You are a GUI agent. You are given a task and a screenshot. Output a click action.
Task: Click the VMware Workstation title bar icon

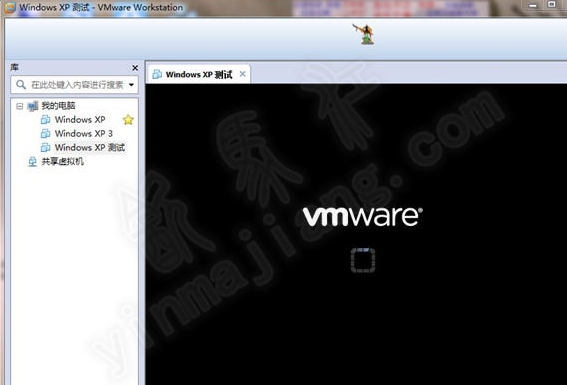coord(10,7)
